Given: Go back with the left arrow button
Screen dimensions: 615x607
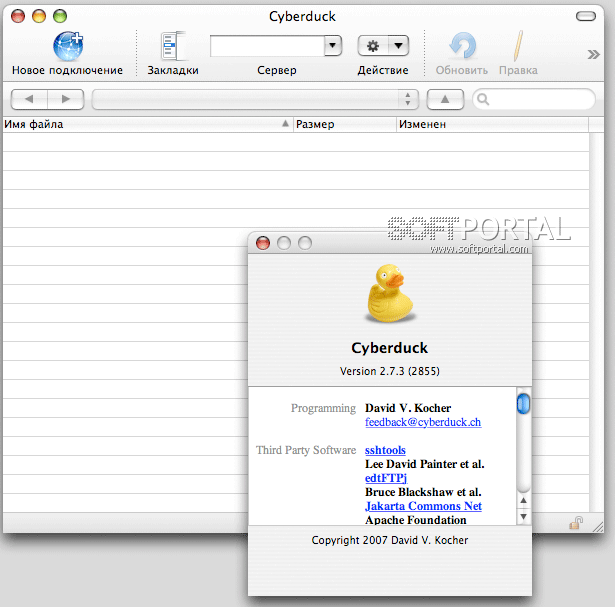Looking at the screenshot, I should (29, 99).
